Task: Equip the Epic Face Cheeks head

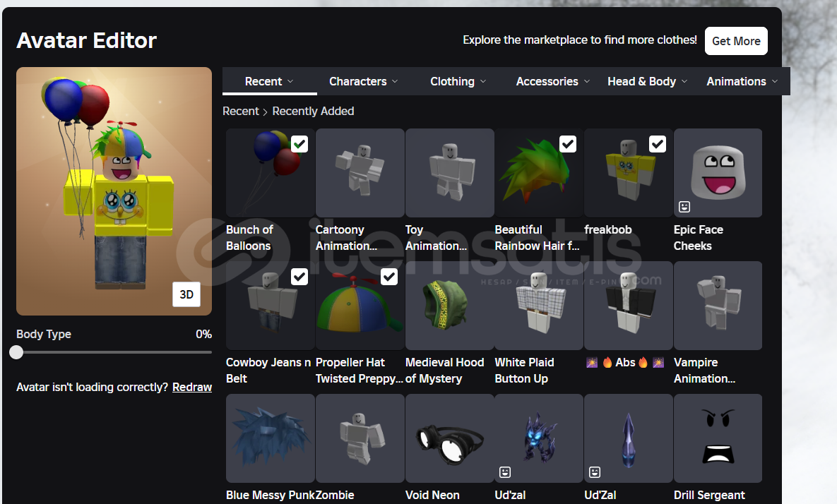Action: pos(718,173)
